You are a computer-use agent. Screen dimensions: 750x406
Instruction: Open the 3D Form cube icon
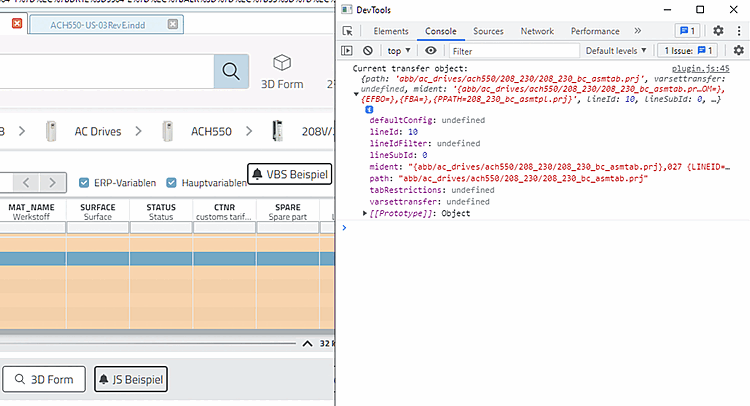tap(282, 63)
